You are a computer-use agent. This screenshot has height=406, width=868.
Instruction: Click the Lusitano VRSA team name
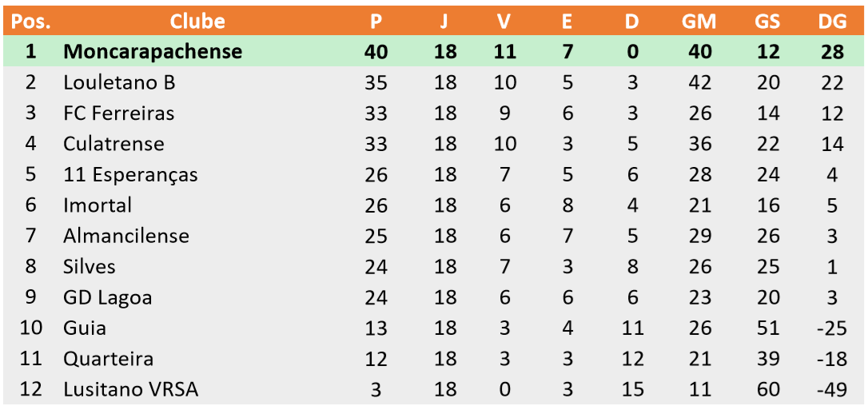[x=130, y=390]
